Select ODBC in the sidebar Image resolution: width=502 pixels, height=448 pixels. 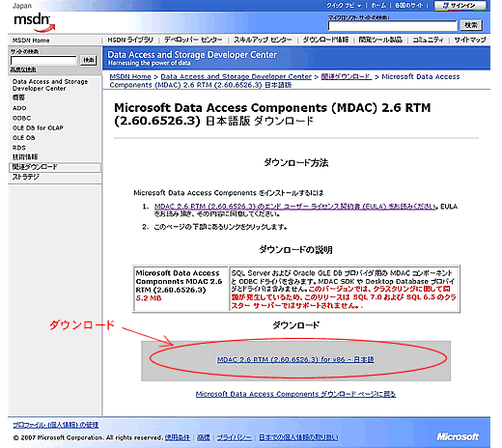(21, 118)
